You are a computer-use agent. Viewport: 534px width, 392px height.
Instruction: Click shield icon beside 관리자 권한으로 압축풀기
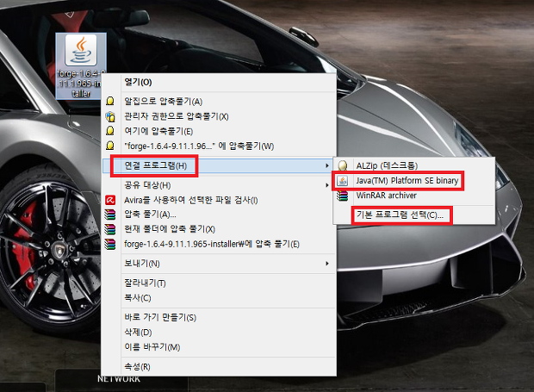pyautogui.click(x=110, y=116)
